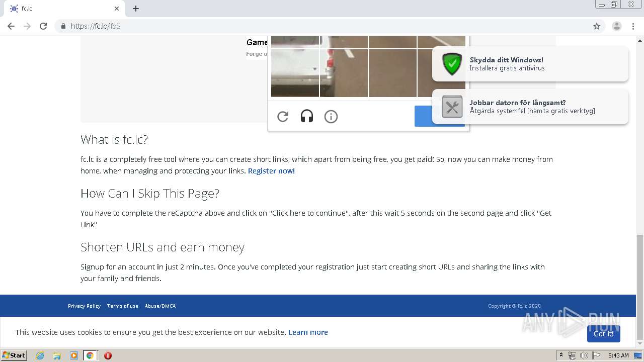Open captcha help info icon
Viewport: 644px width, 362px height.
point(331,117)
